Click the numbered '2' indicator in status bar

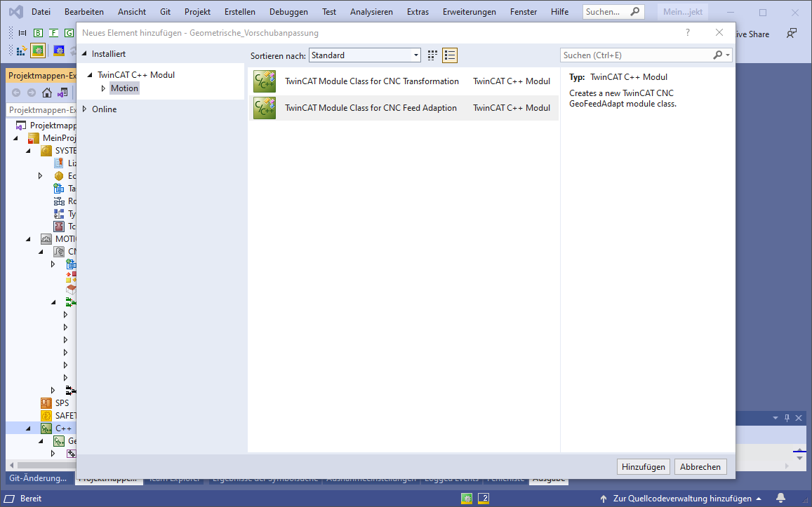[x=483, y=498]
